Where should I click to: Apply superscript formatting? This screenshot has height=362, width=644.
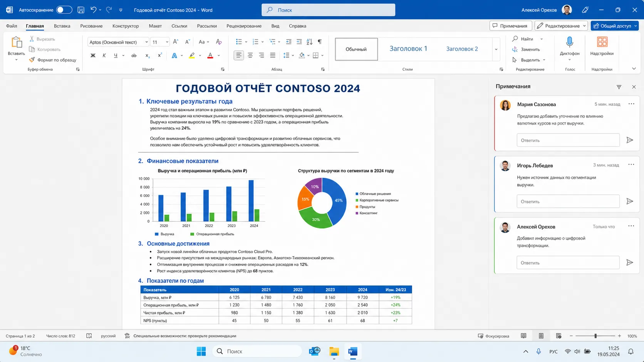tap(159, 55)
